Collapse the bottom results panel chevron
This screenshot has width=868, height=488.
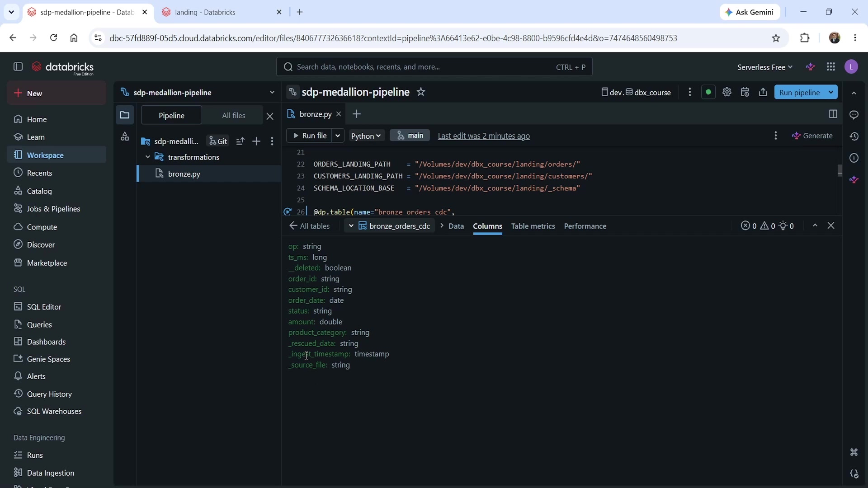pyautogui.click(x=815, y=225)
